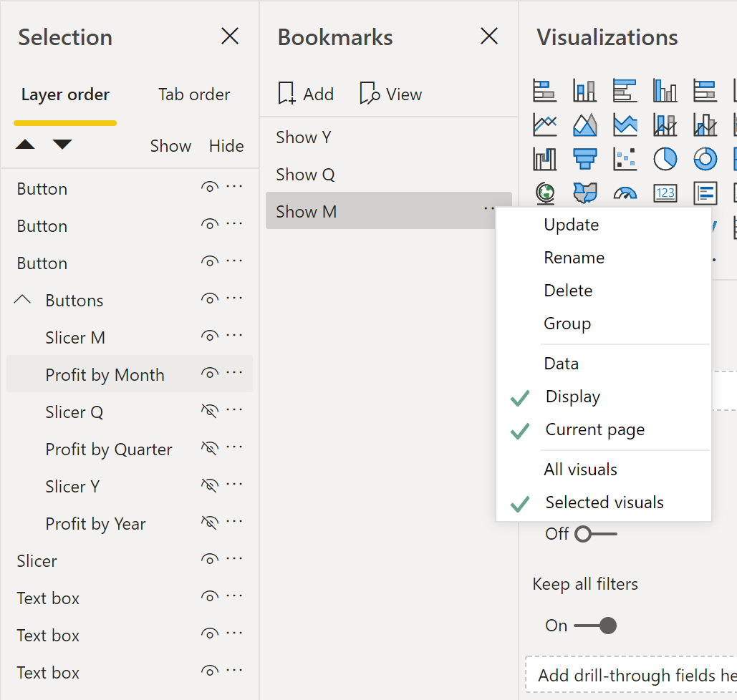Choose Group in the bookmark context menu
The height and width of the screenshot is (700, 737).
[x=604, y=324]
